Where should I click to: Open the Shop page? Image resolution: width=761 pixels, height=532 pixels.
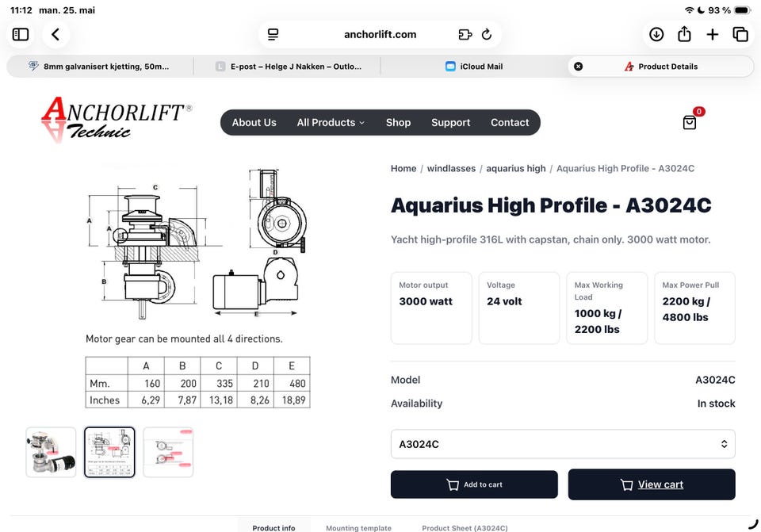pyautogui.click(x=398, y=122)
